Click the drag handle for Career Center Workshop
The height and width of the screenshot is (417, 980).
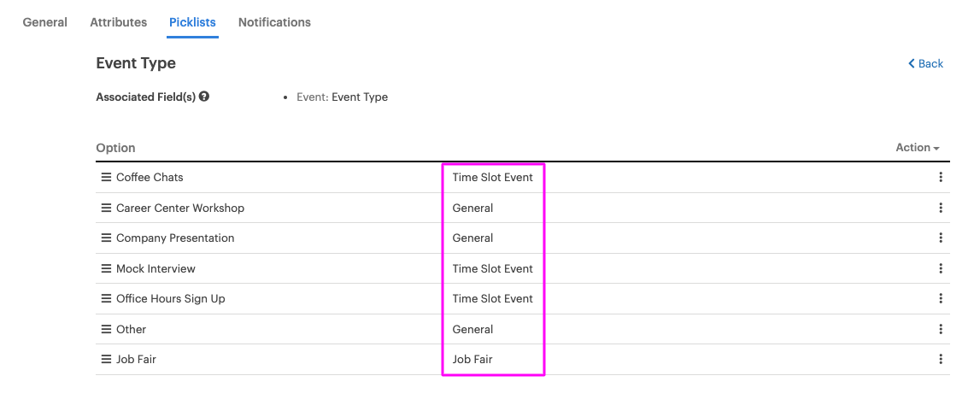click(106, 208)
